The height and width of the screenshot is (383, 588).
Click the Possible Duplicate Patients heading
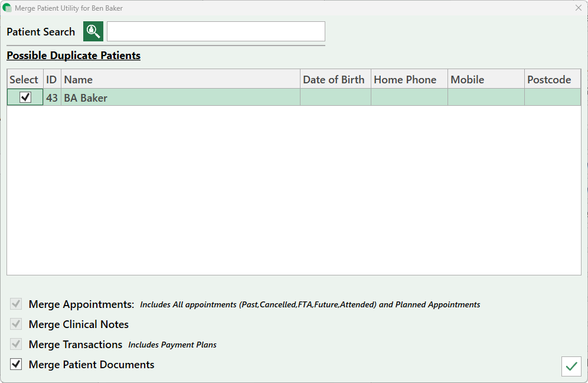(x=74, y=56)
